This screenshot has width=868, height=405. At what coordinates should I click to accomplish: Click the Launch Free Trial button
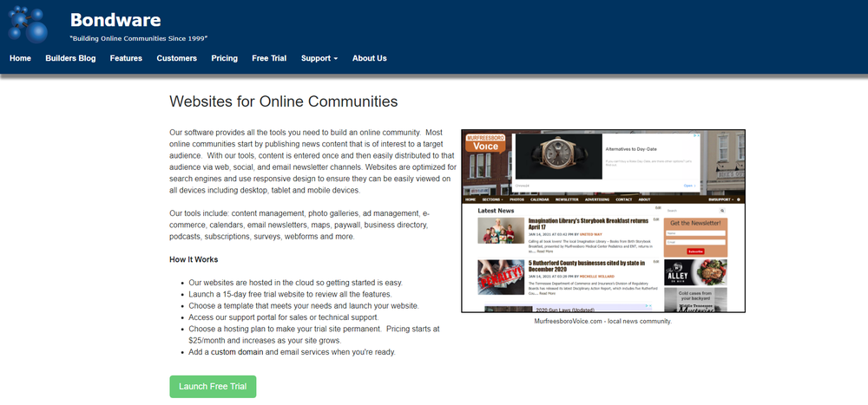213,386
